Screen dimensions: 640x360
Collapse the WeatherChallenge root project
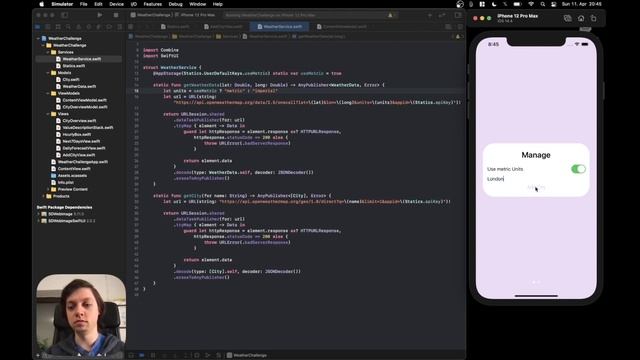pyautogui.click(x=38, y=38)
